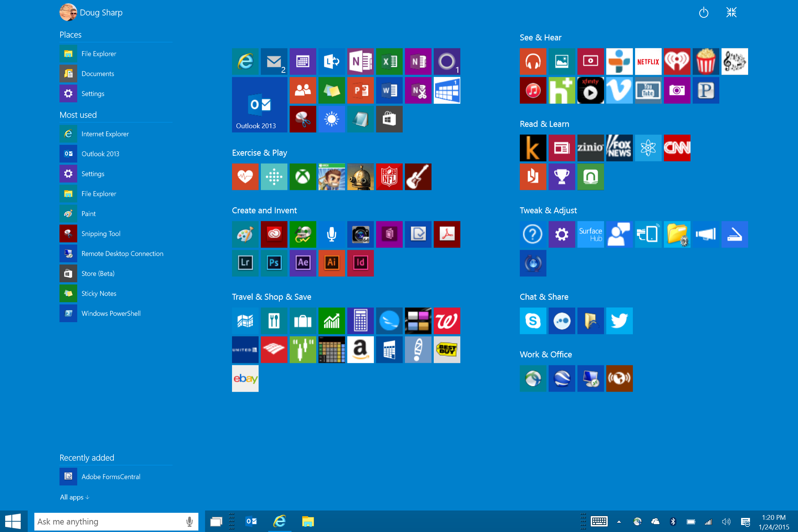Open the Bank of America tile

274,349
